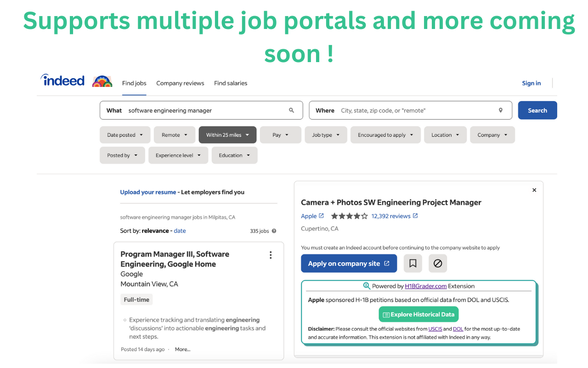Expand the Remote filter dropdown
This screenshot has height=368, width=588.
click(x=175, y=135)
